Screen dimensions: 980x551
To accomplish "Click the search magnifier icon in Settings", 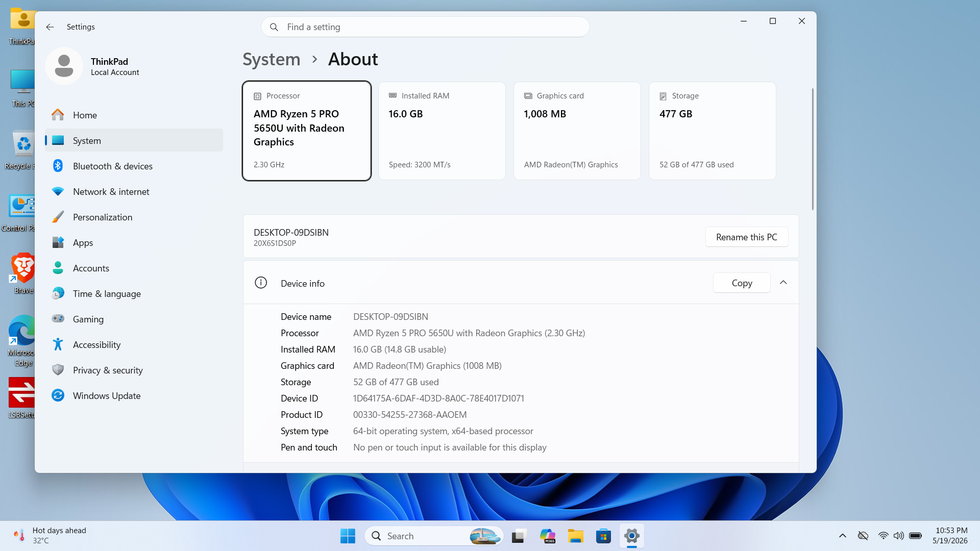I will [274, 27].
